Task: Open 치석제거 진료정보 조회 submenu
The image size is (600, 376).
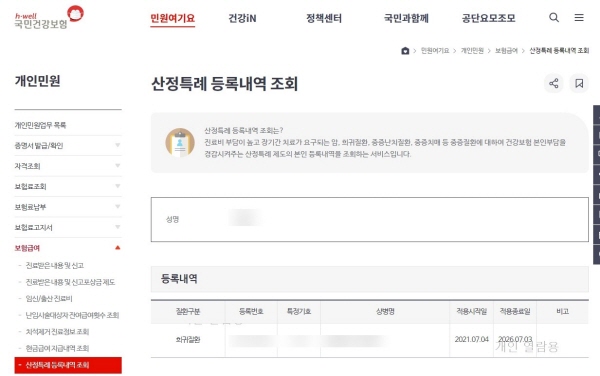Action: (x=57, y=332)
